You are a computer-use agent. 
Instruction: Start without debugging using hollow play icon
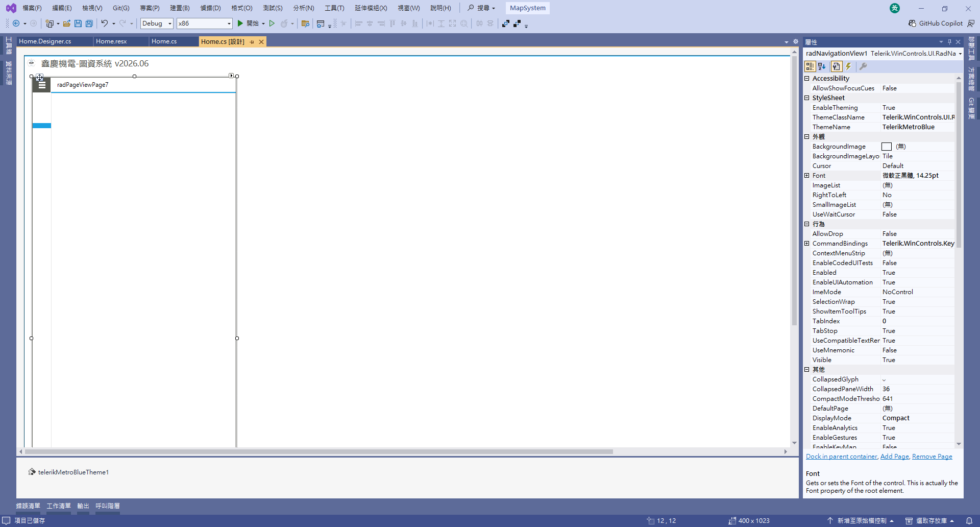pos(272,23)
